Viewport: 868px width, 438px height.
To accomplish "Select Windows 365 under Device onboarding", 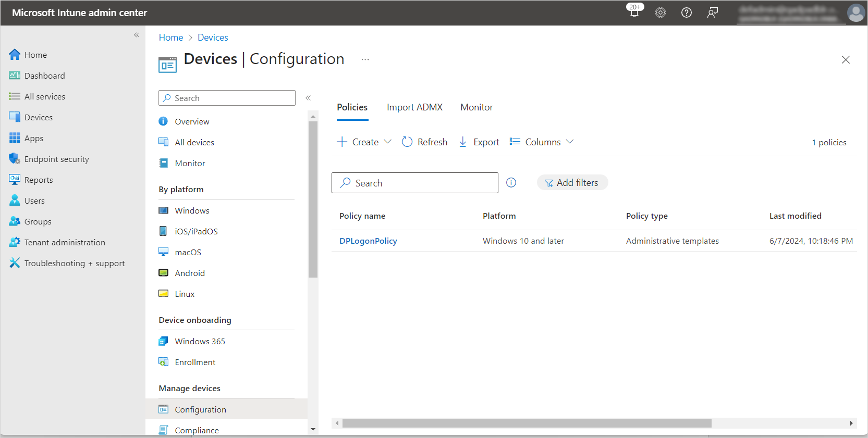I will coord(200,341).
